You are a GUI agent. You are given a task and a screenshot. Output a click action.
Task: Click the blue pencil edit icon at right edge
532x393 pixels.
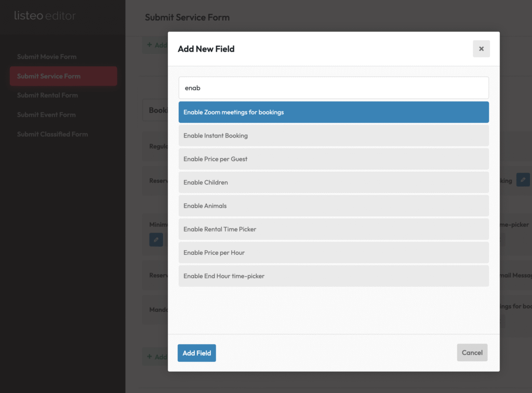[523, 180]
